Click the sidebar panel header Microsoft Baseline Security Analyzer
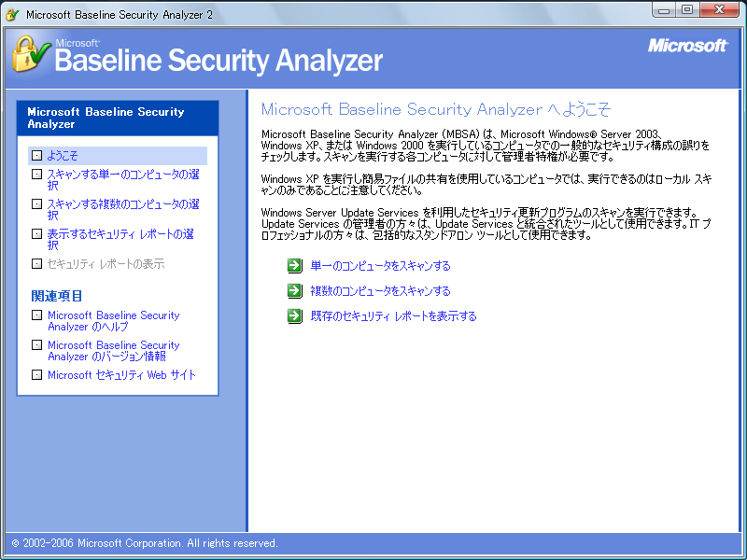 pyautogui.click(x=118, y=119)
